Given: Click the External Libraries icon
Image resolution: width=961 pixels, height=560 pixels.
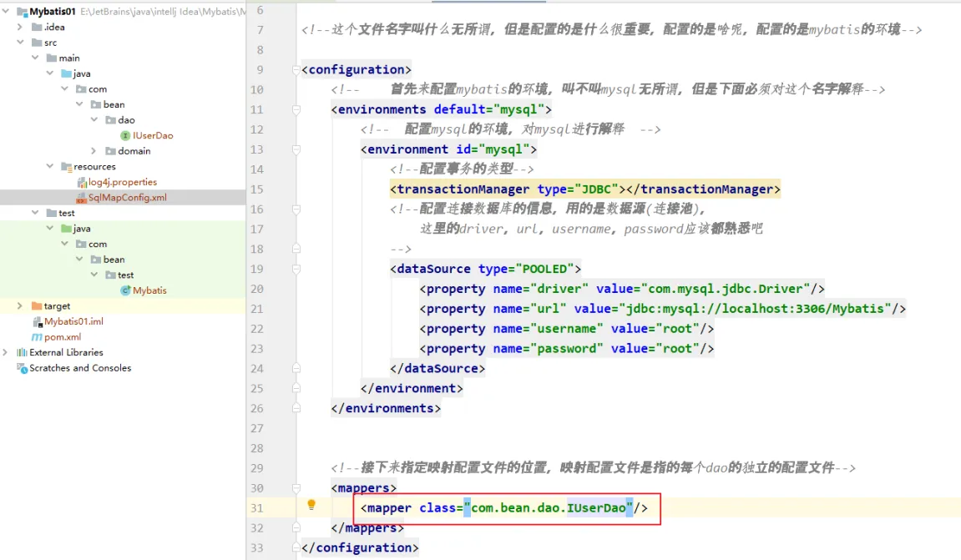Looking at the screenshot, I should click(x=22, y=352).
